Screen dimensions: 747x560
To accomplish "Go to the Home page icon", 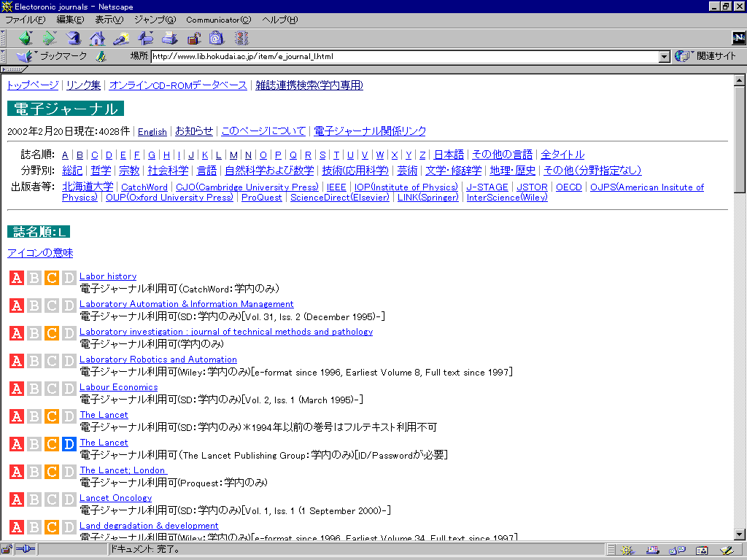I will [97, 38].
